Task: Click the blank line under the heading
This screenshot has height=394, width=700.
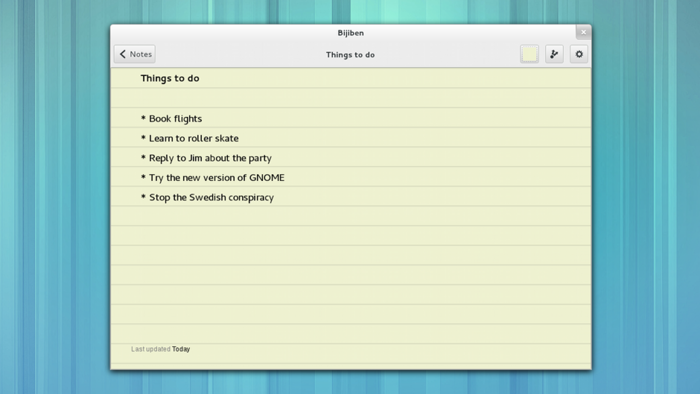Action: [x=350, y=98]
